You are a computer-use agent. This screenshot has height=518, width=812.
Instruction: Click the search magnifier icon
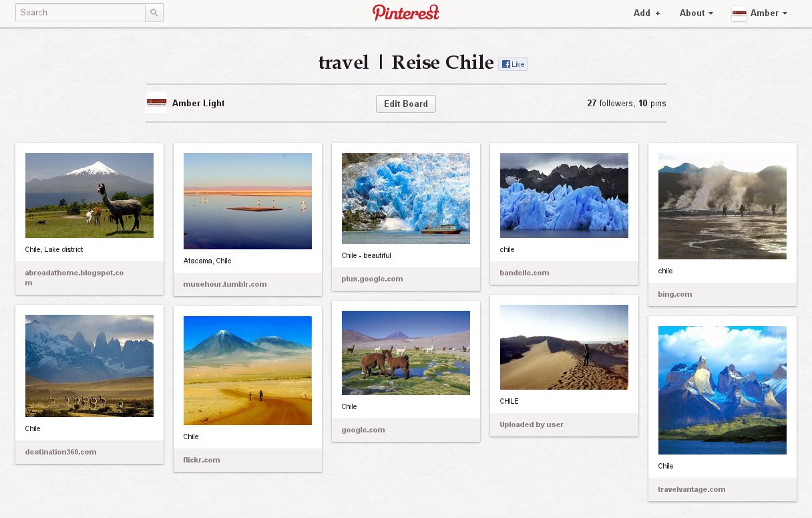154,13
